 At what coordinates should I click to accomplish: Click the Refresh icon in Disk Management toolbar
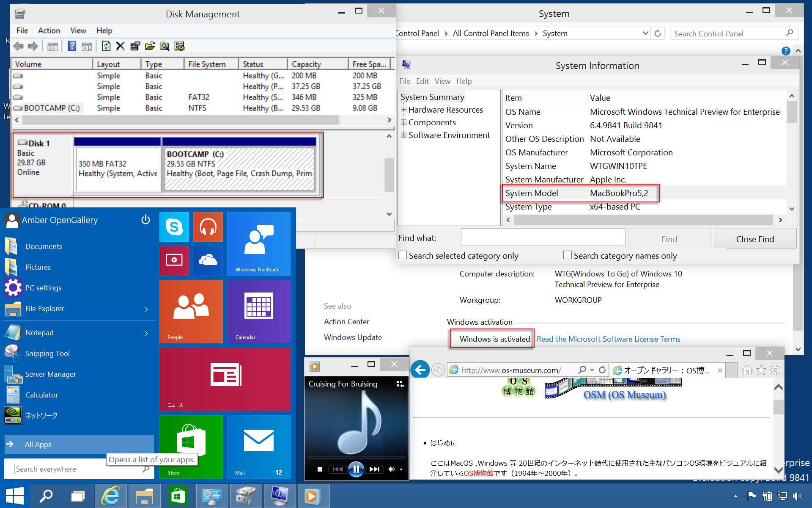coord(106,46)
